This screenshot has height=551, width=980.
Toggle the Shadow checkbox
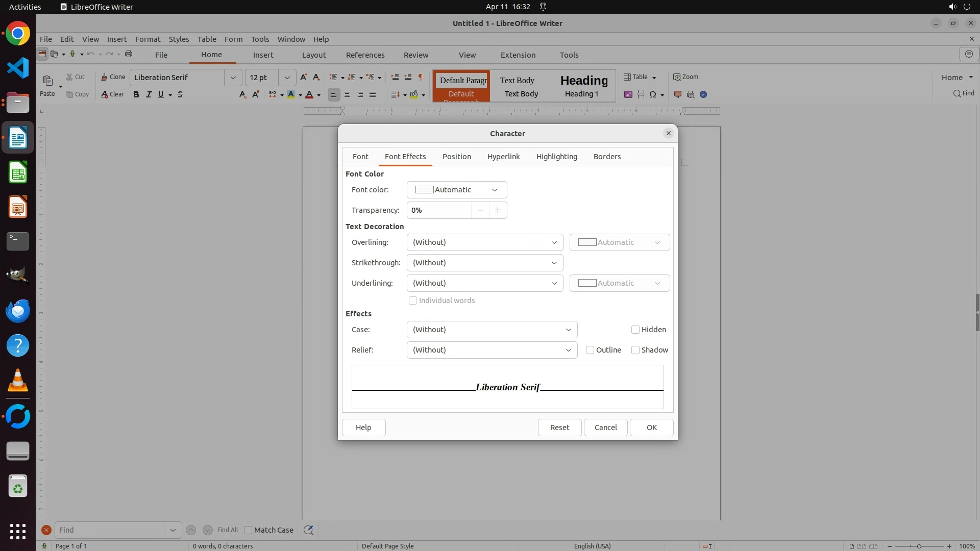click(635, 350)
